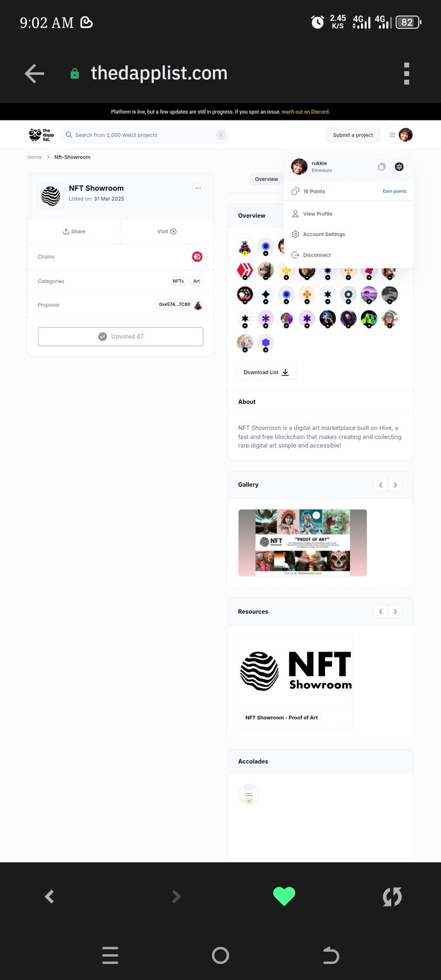Click the Download List button
Image resolution: width=441 pixels, height=980 pixels.
click(x=266, y=372)
